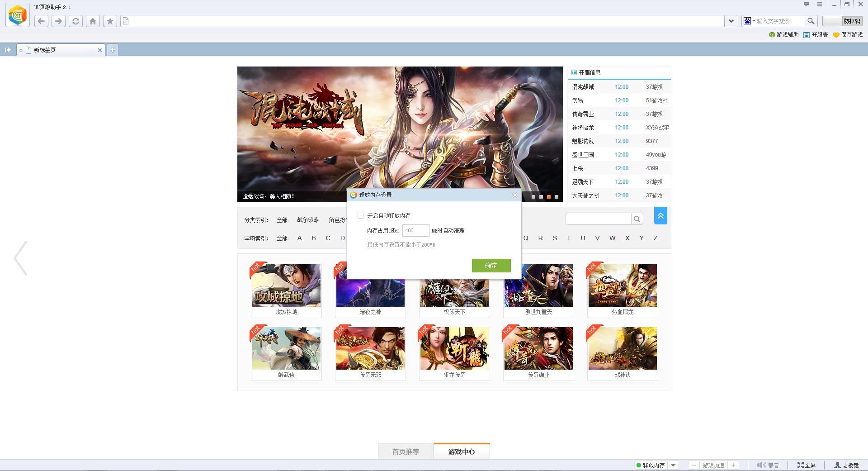Filter by 战争策略 category
The width and height of the screenshot is (868, 471).
308,220
